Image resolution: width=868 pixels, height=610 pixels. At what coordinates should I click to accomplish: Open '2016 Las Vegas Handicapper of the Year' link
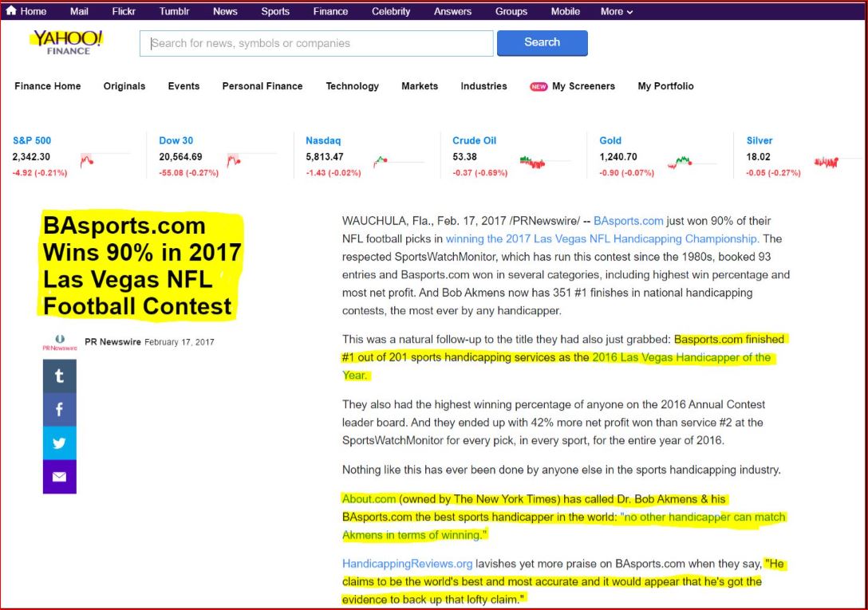pos(556,366)
